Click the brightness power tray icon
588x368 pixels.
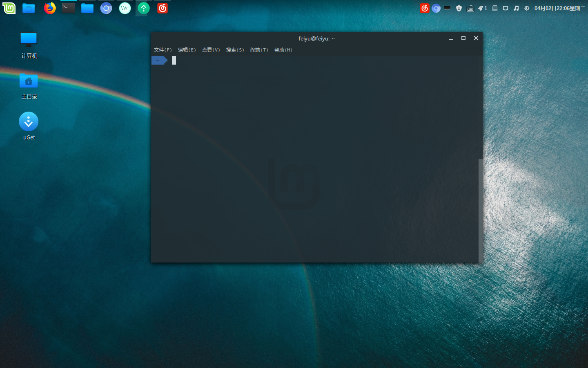527,8
